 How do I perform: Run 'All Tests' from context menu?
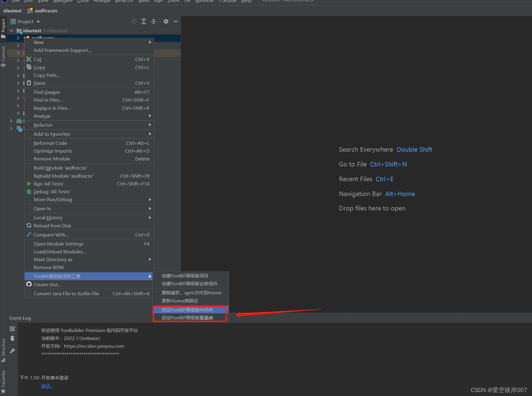[89, 184]
